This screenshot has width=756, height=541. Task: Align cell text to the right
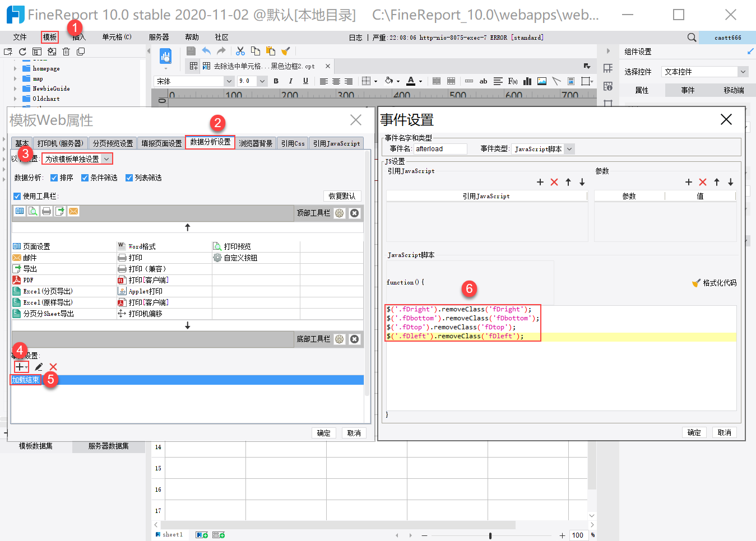click(x=349, y=81)
